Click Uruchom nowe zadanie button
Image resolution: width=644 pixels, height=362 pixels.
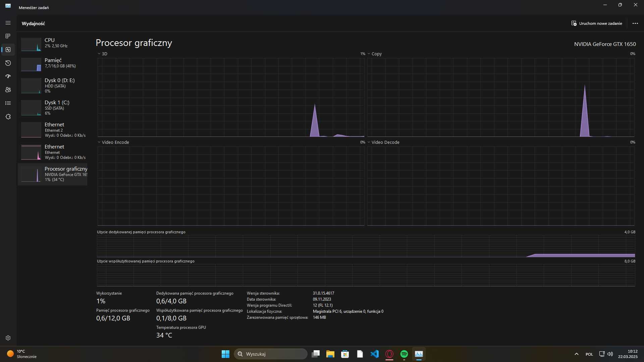click(597, 23)
